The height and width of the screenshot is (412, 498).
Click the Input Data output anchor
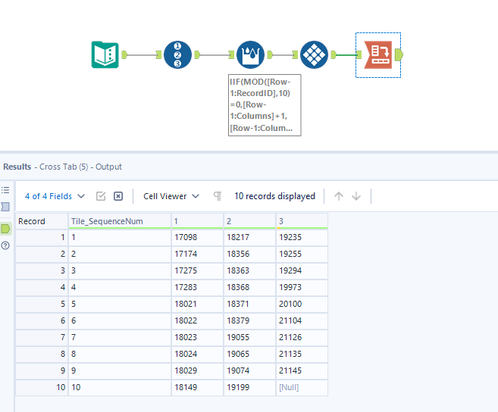[124, 55]
